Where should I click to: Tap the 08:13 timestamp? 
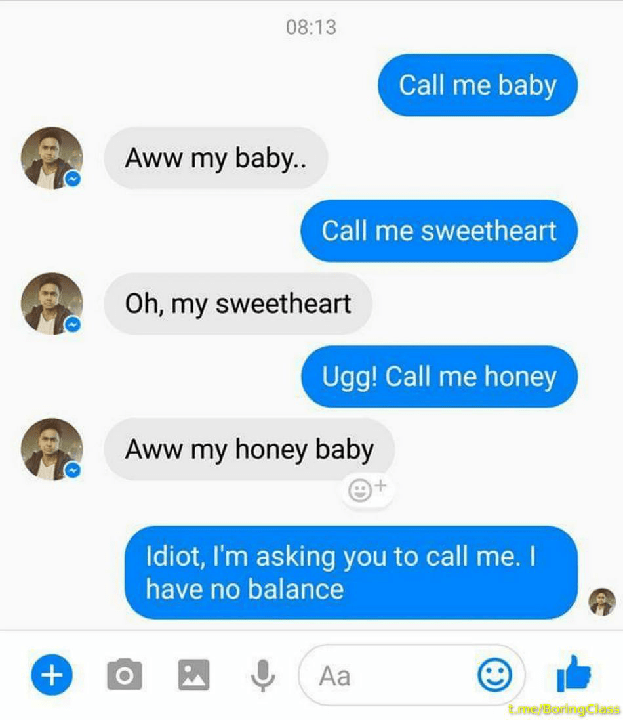coord(311,27)
